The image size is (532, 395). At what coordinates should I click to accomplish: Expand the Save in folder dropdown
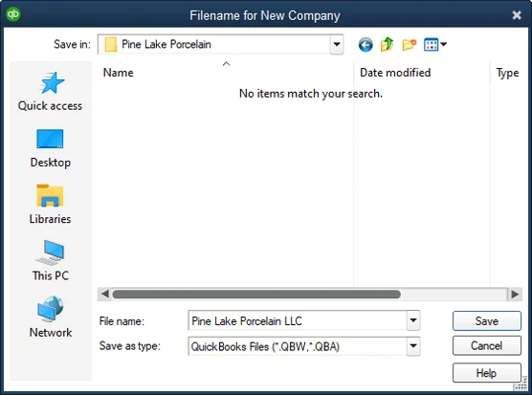coord(337,44)
